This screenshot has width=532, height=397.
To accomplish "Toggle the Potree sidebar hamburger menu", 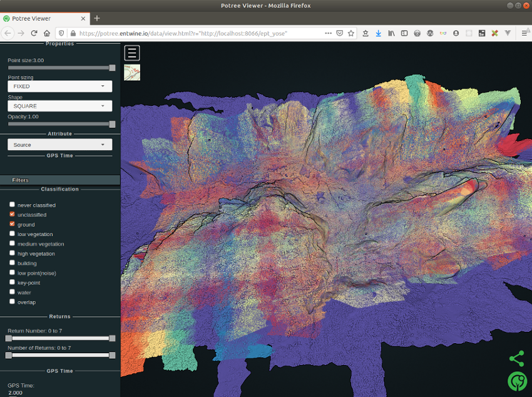I will [x=132, y=53].
